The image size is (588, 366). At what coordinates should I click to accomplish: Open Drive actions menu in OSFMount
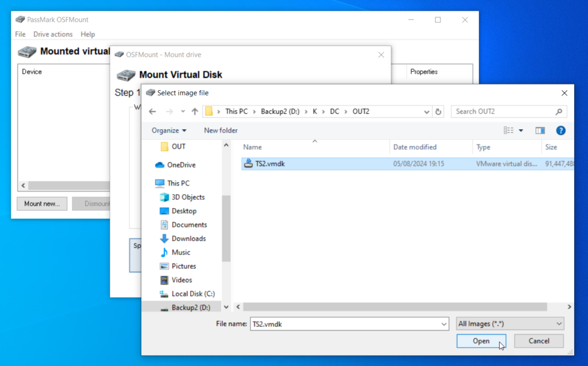[53, 34]
